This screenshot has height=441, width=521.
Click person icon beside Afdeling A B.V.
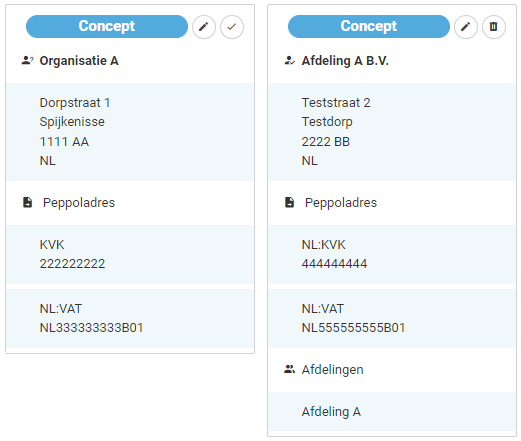[x=289, y=61]
